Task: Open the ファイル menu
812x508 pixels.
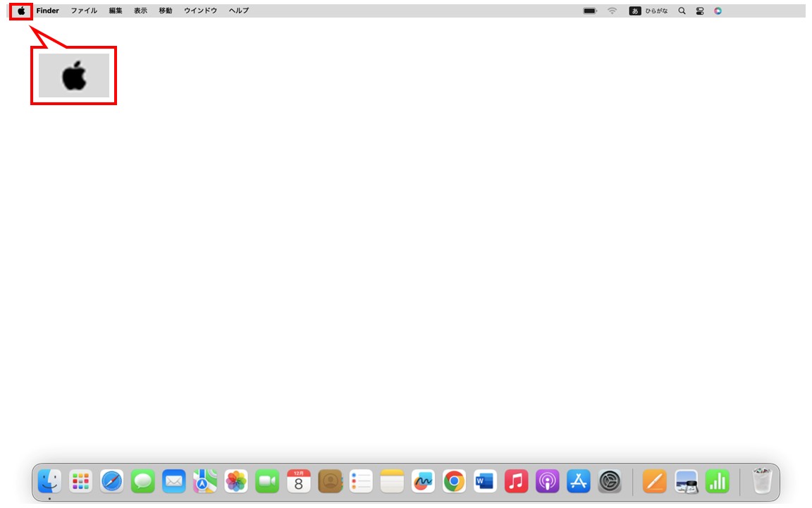Action: pos(84,11)
